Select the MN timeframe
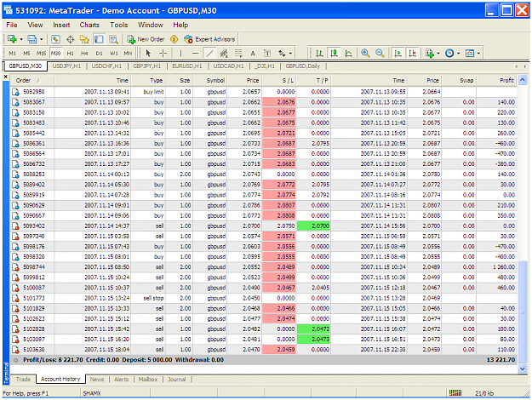The image size is (532, 400). pyautogui.click(x=128, y=54)
